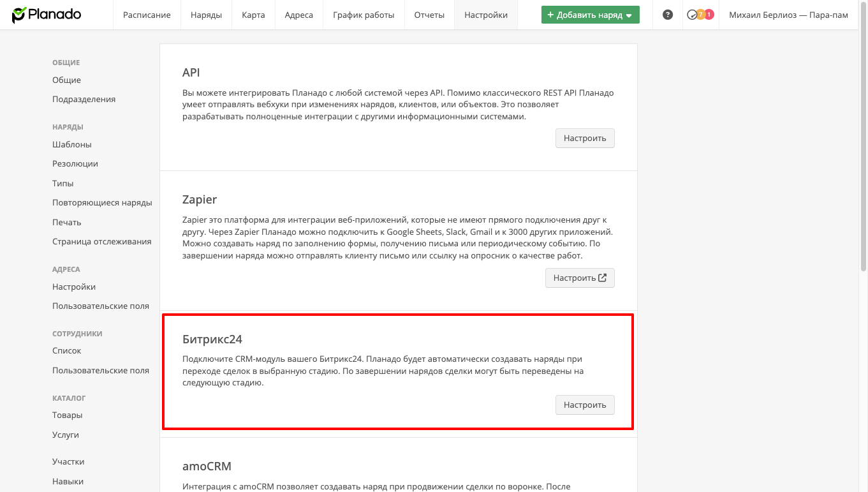Click the amoCRM section heading
Screen dimensions: 868x492
tap(207, 466)
